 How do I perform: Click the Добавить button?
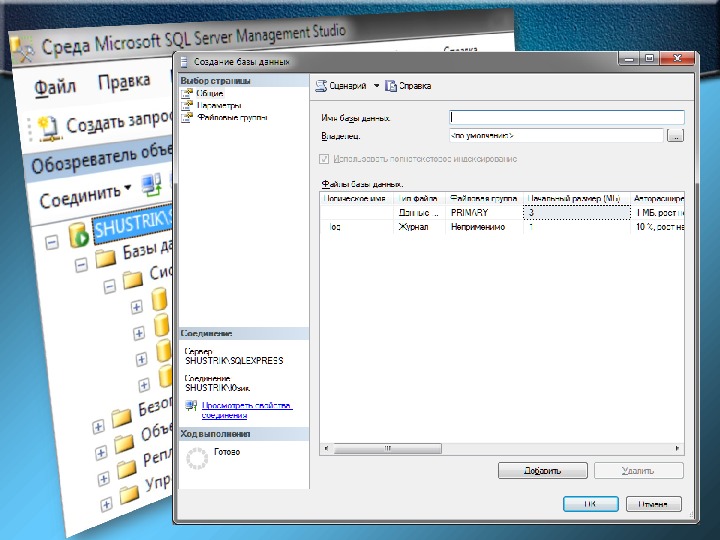click(543, 471)
